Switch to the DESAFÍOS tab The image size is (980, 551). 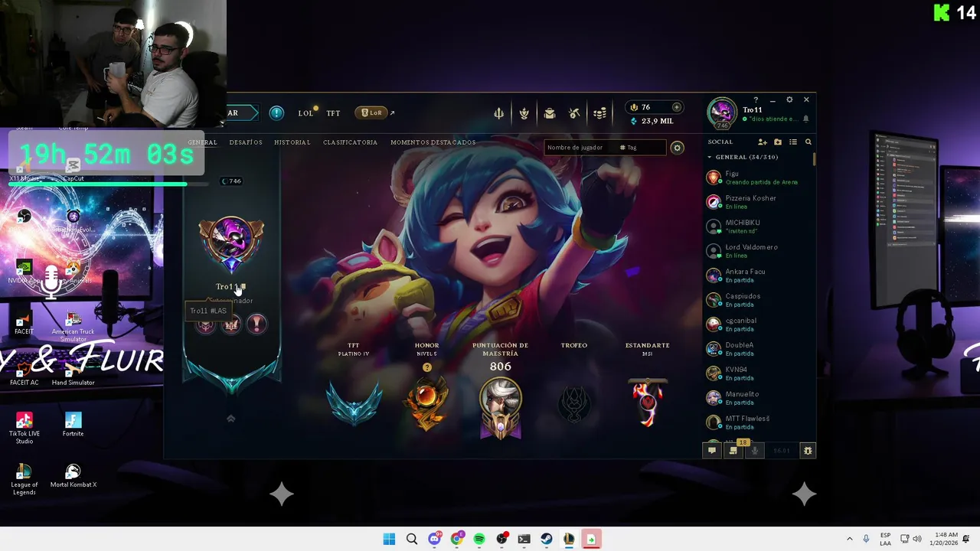coord(246,142)
